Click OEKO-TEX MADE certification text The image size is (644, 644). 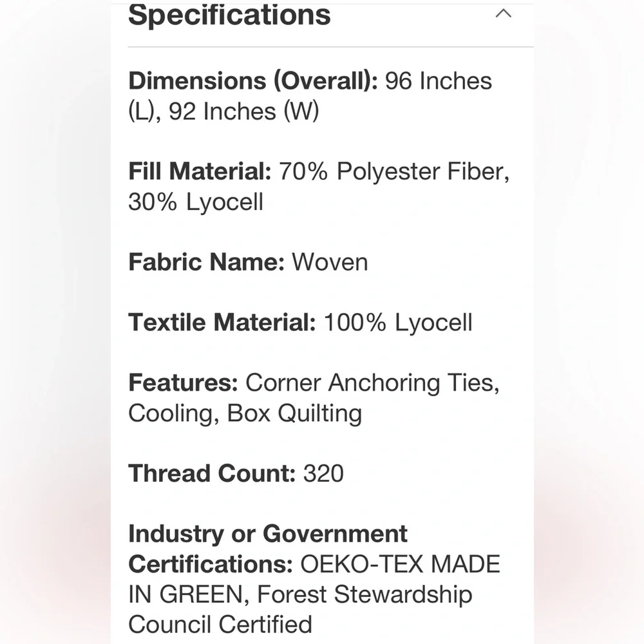pos(401,564)
